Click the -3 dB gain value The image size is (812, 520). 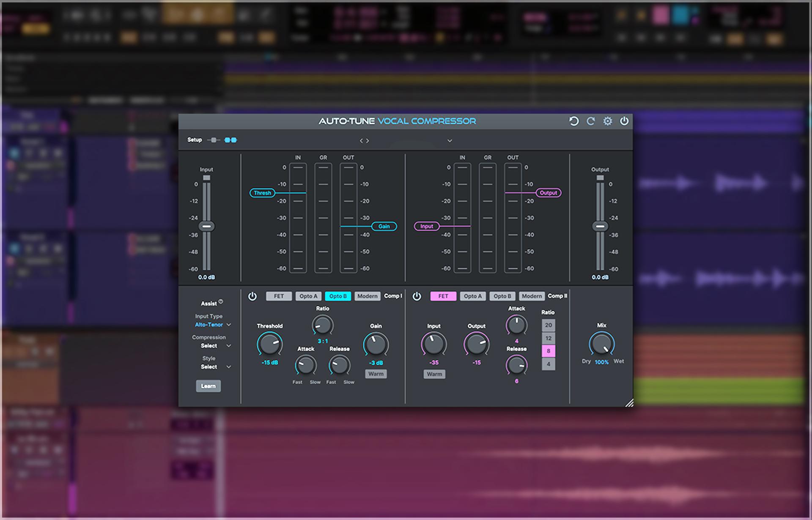click(x=376, y=363)
